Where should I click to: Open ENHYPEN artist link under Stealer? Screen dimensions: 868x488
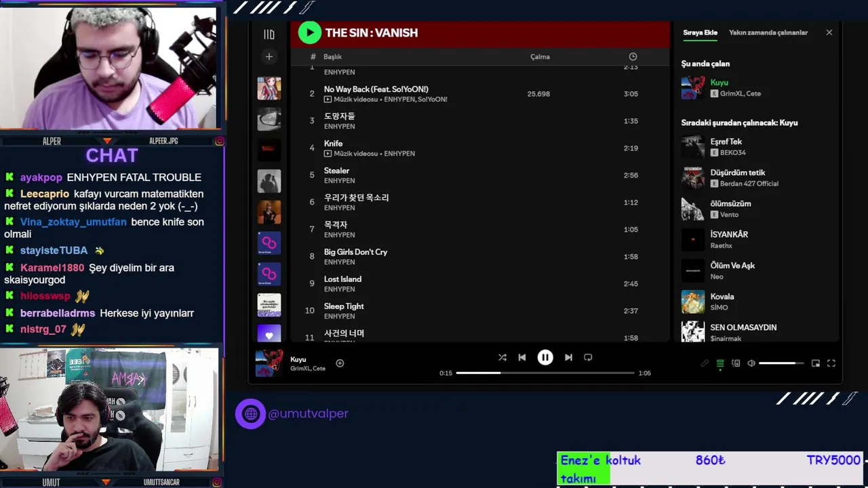[339, 180]
